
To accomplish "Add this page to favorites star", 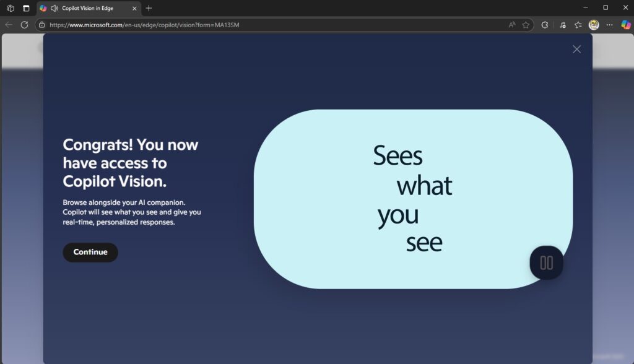I will [x=526, y=25].
